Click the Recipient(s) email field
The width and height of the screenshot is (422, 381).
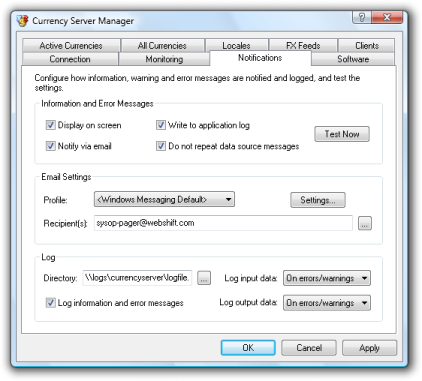[223, 223]
